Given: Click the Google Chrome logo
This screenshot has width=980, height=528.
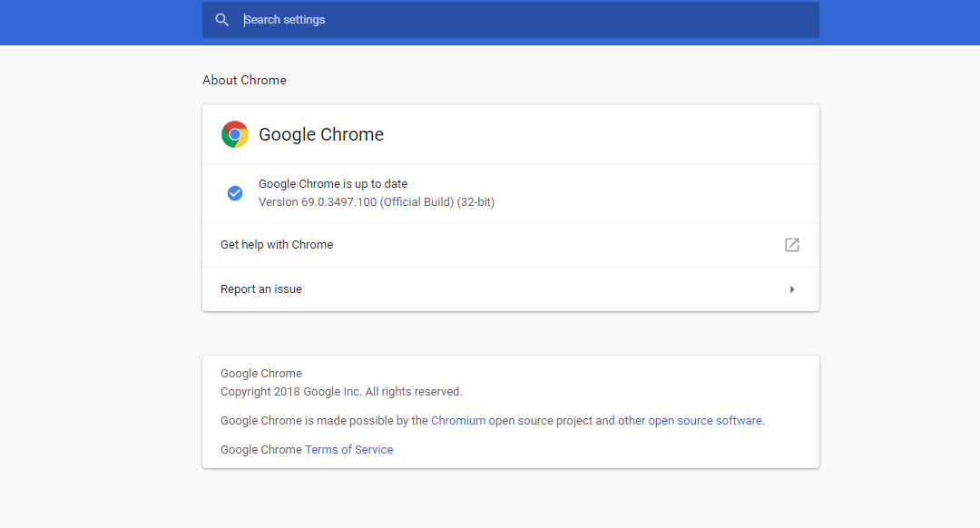Looking at the screenshot, I should tap(235, 134).
